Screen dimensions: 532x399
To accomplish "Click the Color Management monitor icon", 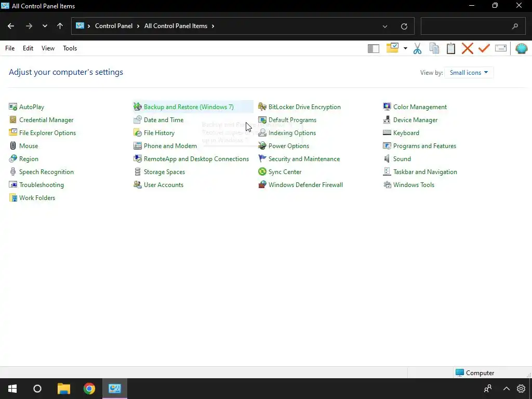I will [387, 107].
